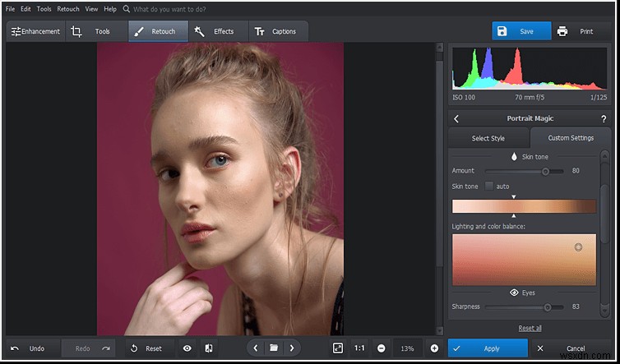
Task: Open the folder browse icon
Action: 273,348
